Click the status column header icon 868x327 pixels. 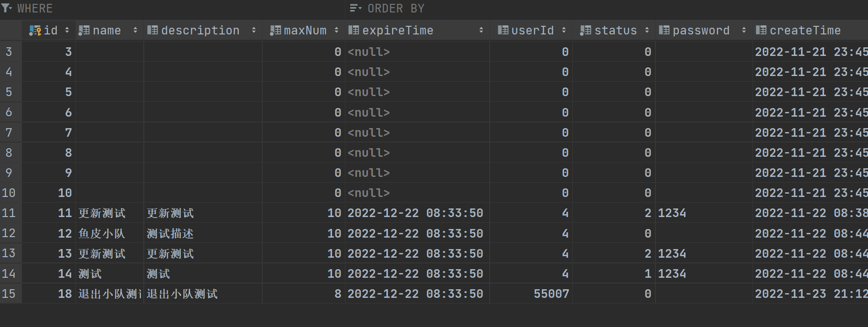tap(585, 31)
